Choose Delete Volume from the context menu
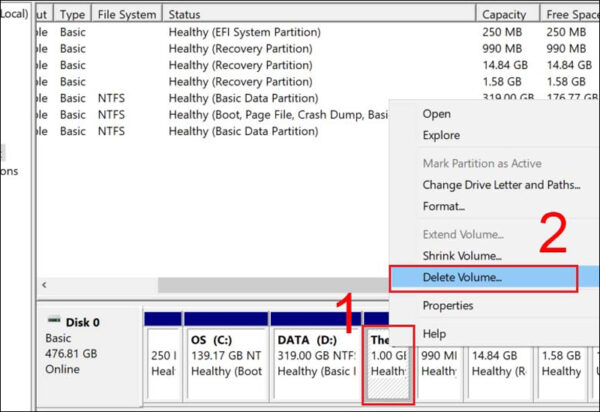This screenshot has height=412, width=600. coord(462,277)
